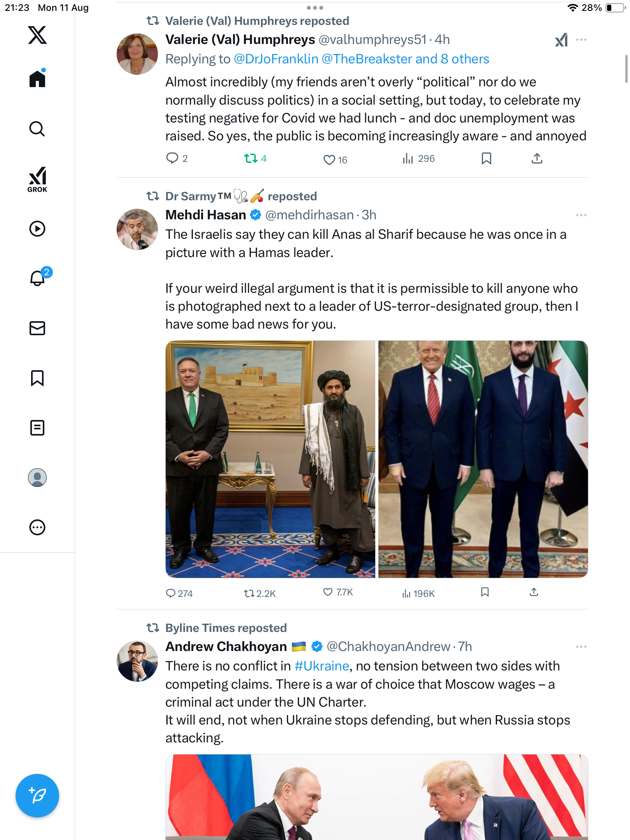Open the video play tab icon

(x=37, y=229)
